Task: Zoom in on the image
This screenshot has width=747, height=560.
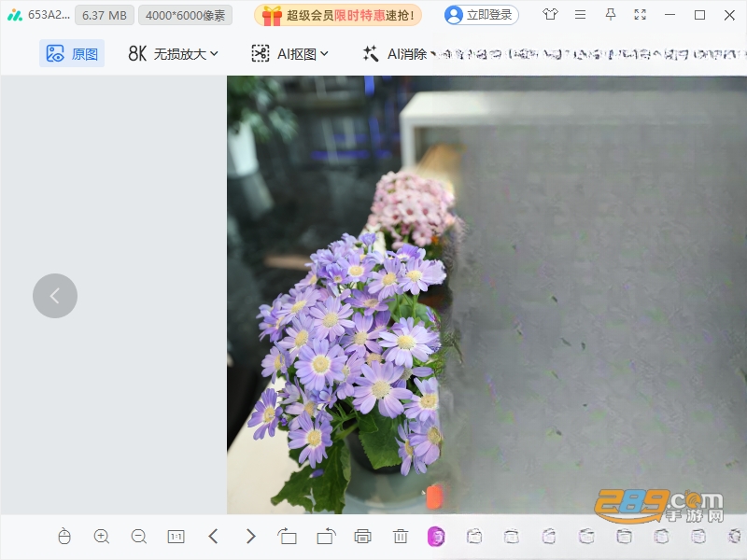Action: coord(102,536)
